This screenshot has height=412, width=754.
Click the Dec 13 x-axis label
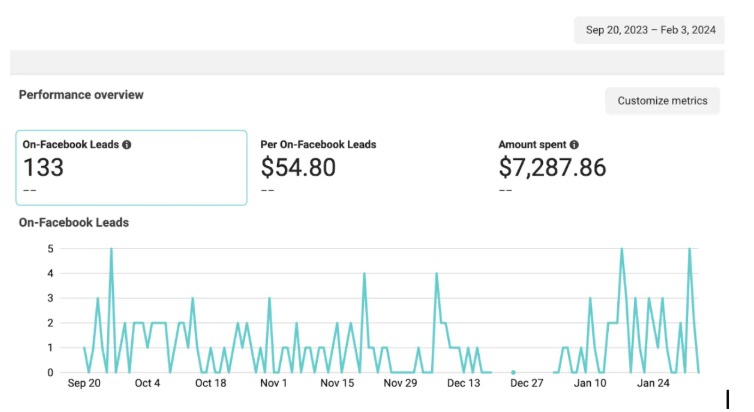(x=464, y=383)
